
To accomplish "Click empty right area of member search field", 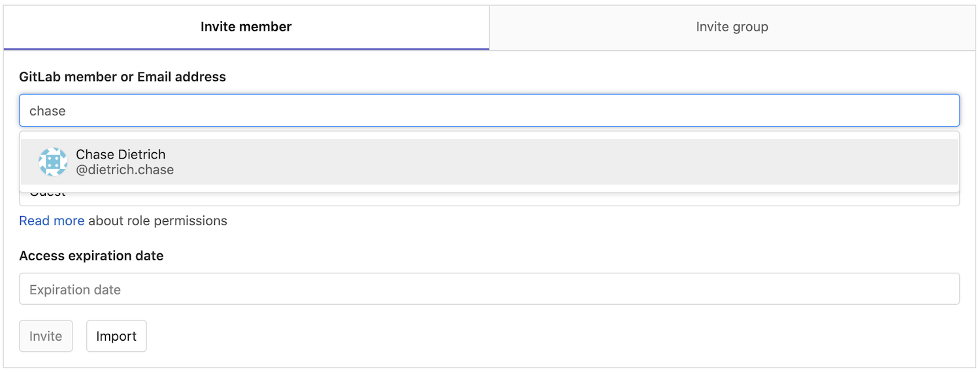I will [x=784, y=110].
